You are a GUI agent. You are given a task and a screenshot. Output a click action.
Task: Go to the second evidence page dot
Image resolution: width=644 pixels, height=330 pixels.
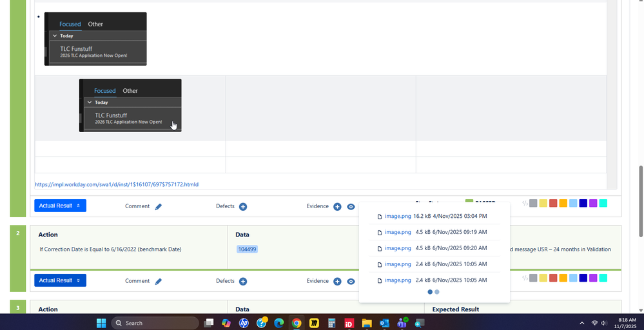[x=437, y=292]
